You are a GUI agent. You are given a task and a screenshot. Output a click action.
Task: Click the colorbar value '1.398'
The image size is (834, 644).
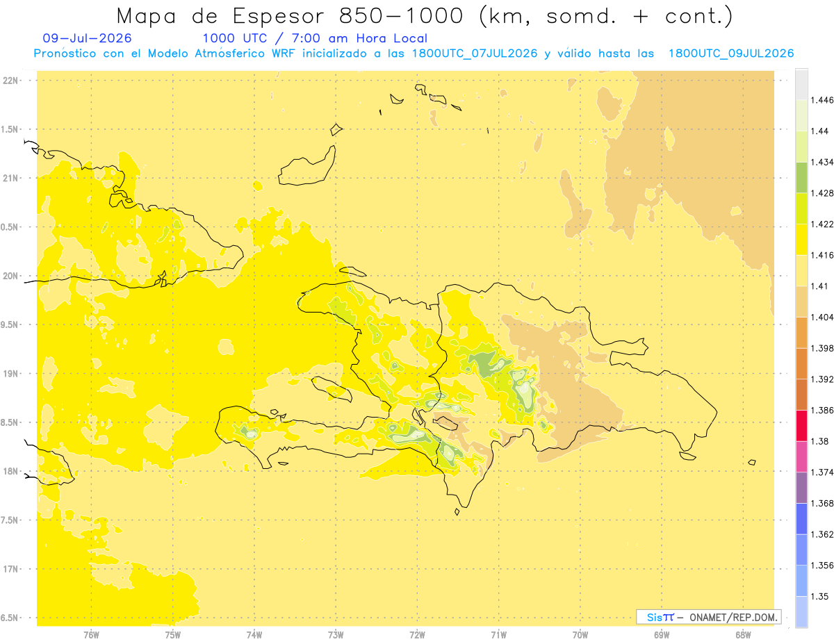[x=822, y=348]
